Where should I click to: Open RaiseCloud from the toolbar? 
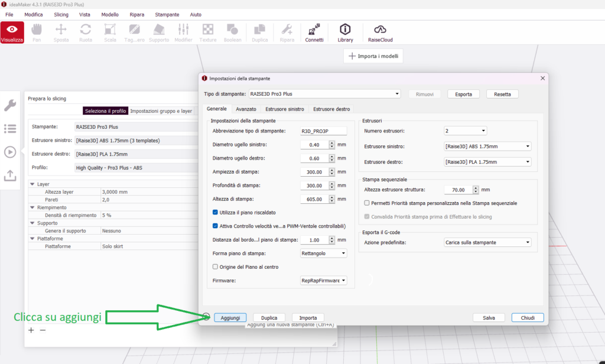(380, 32)
